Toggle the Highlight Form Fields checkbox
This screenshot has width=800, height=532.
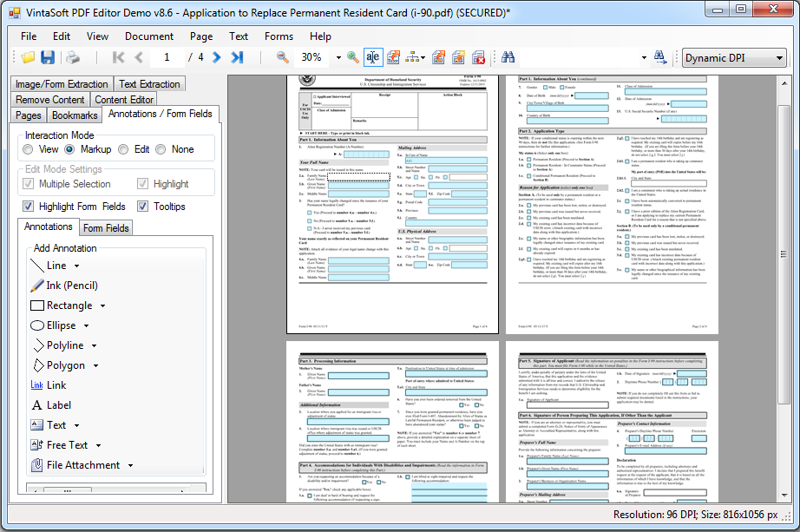tap(29, 207)
